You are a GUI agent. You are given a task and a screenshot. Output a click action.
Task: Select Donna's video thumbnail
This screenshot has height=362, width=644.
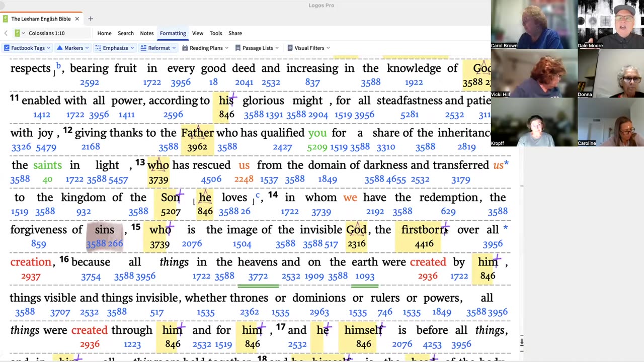coord(611,73)
